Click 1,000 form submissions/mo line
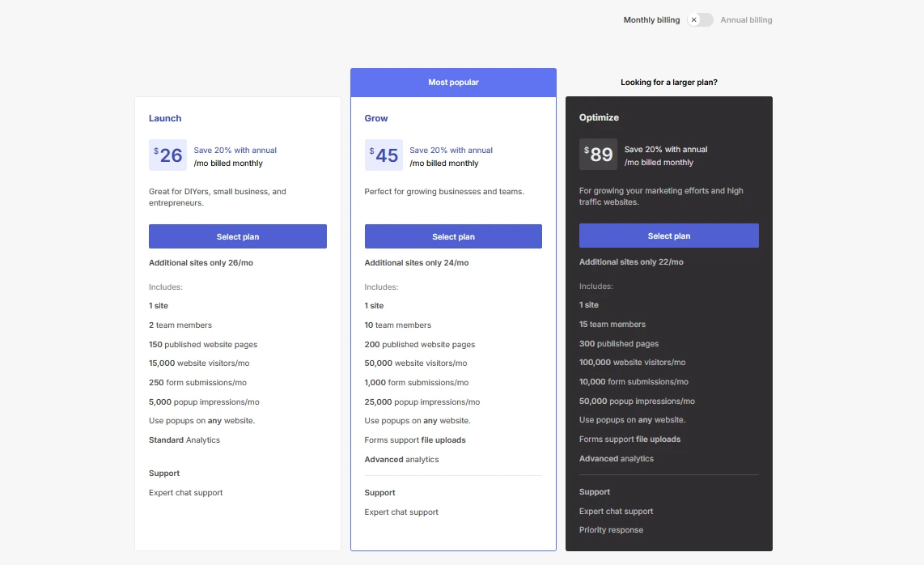The width and height of the screenshot is (924, 565). point(417,383)
